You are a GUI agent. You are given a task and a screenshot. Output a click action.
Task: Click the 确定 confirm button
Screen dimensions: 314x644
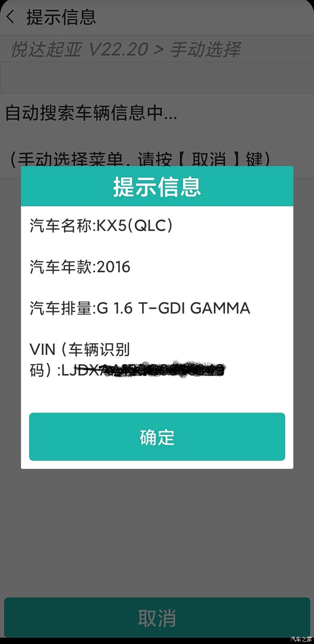click(157, 437)
